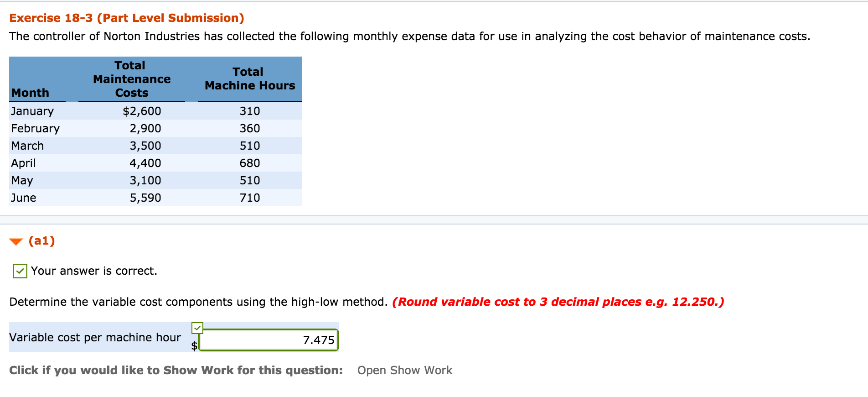The height and width of the screenshot is (397, 868).
Task: Click January's cost value $2,600
Action: 142,111
